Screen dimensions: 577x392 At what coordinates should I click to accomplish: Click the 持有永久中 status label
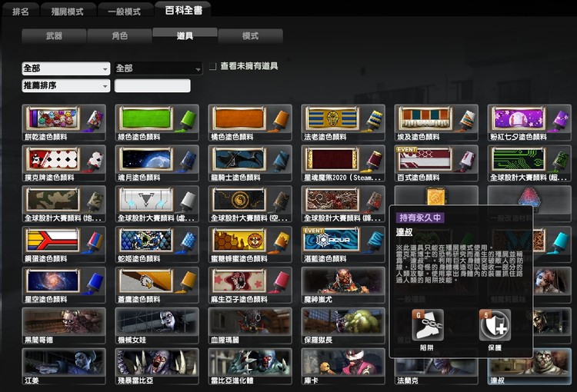click(x=420, y=218)
